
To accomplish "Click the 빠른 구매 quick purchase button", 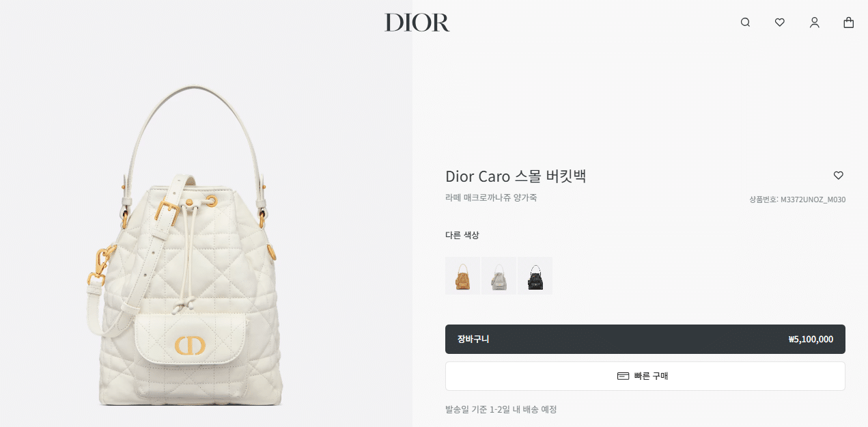I will point(645,376).
